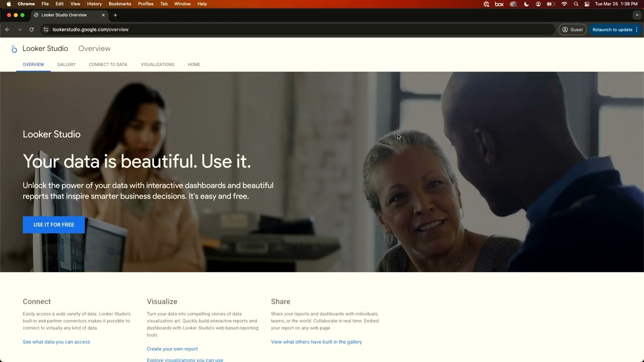Viewport: 644px width, 362px height.
Task: Select the OVERVIEW tab
Action: pyautogui.click(x=33, y=64)
